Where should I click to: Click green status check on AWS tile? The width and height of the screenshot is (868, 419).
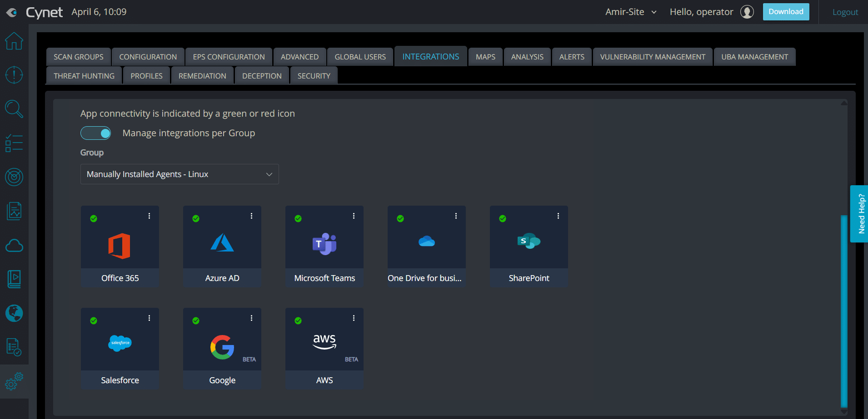click(x=298, y=321)
